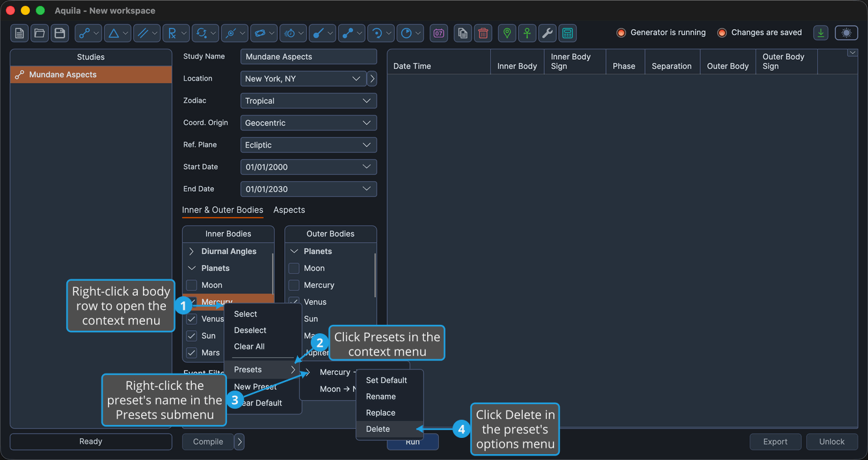Click the new document toolbar icon

click(x=20, y=33)
